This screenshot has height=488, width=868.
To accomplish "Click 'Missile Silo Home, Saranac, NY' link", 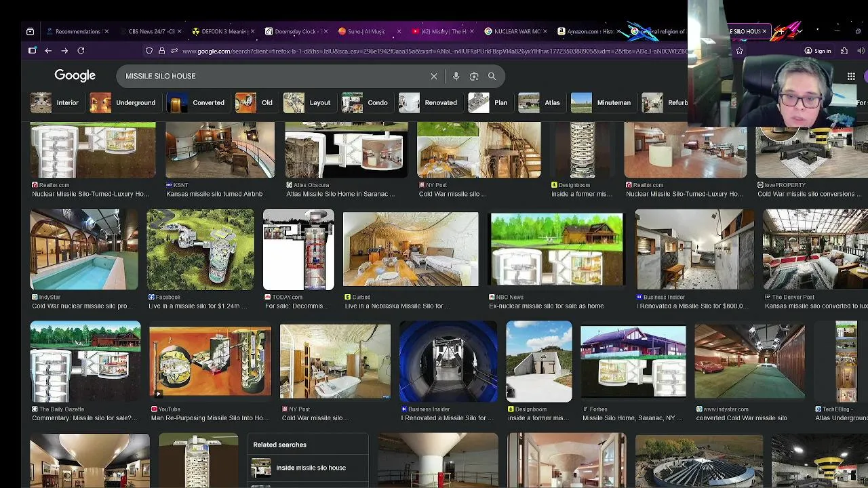I will 633,418.
